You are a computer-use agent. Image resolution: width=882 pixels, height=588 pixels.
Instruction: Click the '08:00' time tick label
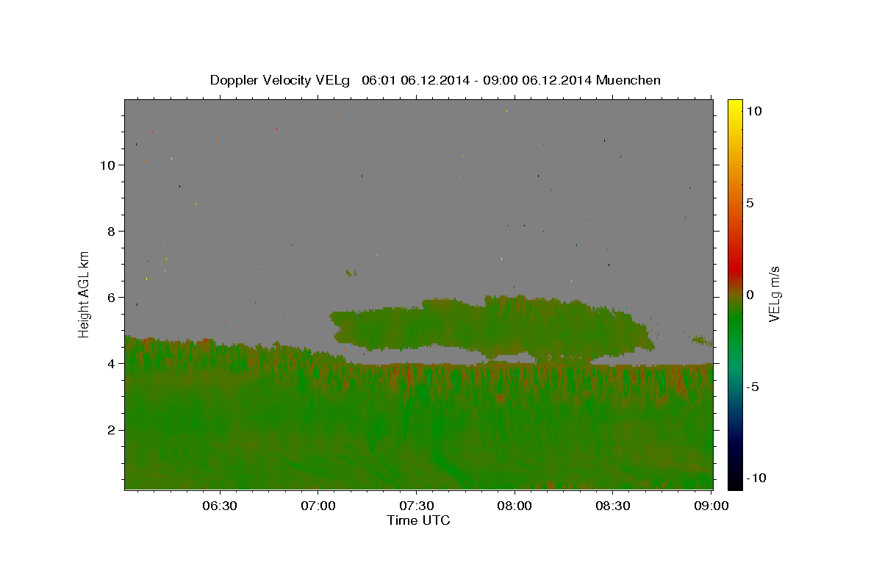514,506
